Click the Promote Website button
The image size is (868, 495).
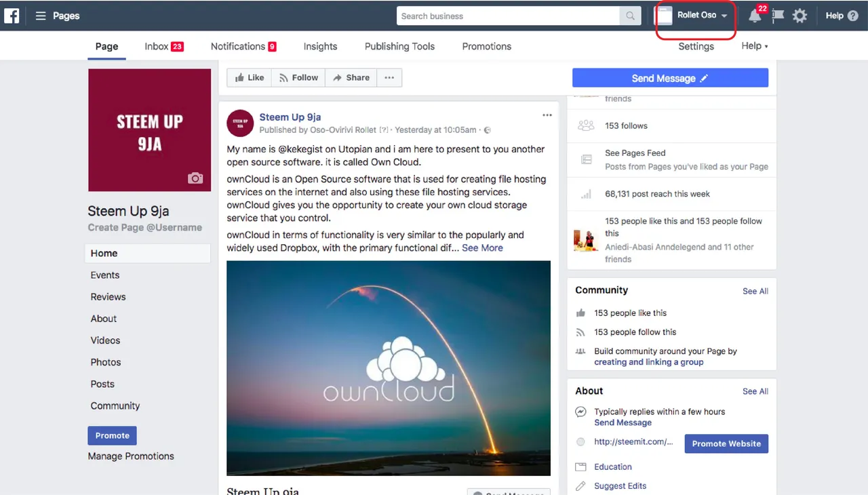click(x=726, y=443)
